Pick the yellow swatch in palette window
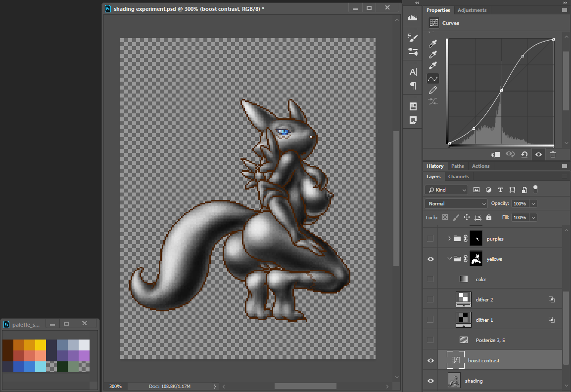Viewport: 571px width, 392px height. click(x=41, y=344)
